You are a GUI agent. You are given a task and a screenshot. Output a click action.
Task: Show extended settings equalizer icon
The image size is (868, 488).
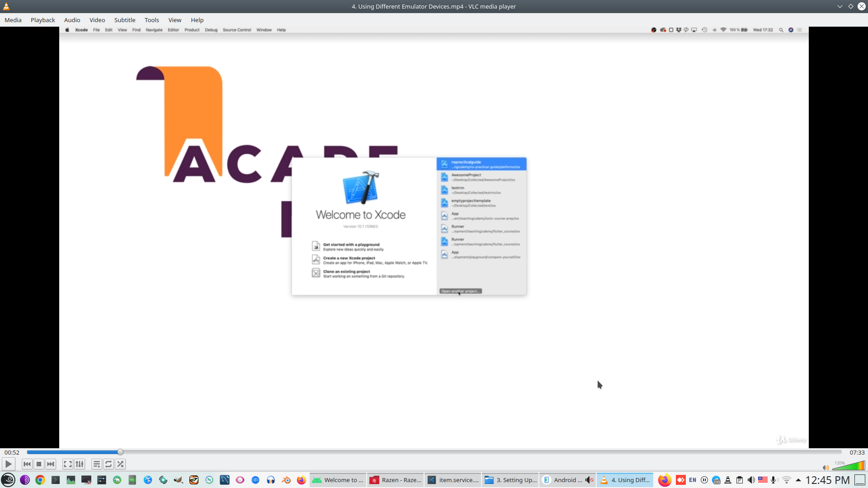80,464
